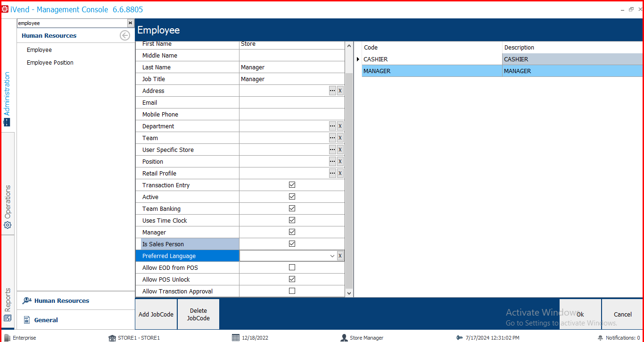
Task: Disable the Allow POS Unlock checkbox
Action: click(292, 279)
